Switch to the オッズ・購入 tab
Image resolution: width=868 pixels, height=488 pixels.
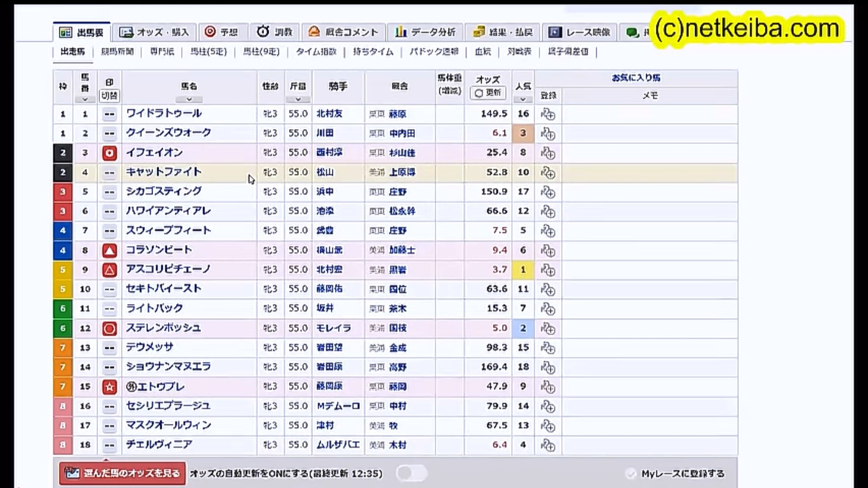tap(154, 32)
